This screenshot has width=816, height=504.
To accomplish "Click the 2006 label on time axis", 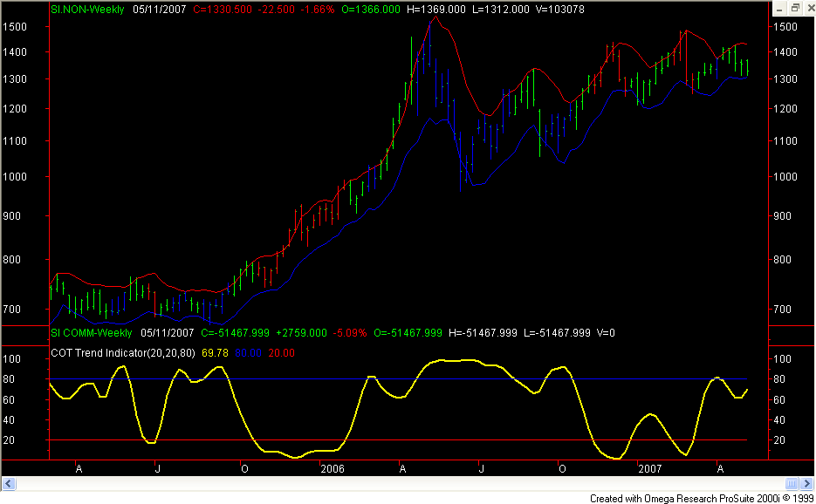I will 333,469.
